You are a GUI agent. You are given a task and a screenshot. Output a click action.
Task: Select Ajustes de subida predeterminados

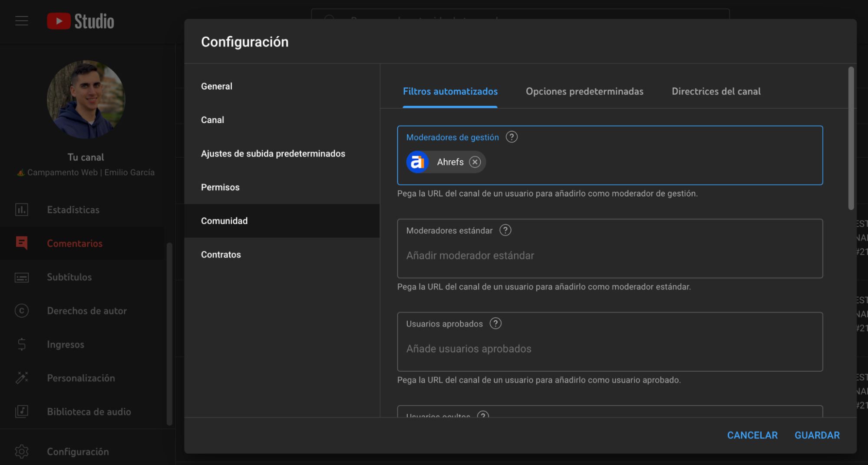click(x=273, y=153)
